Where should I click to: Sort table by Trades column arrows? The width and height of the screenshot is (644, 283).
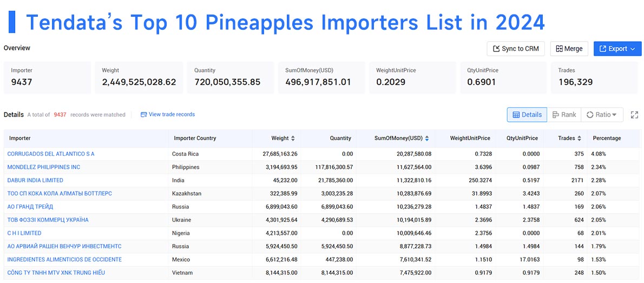click(x=579, y=139)
